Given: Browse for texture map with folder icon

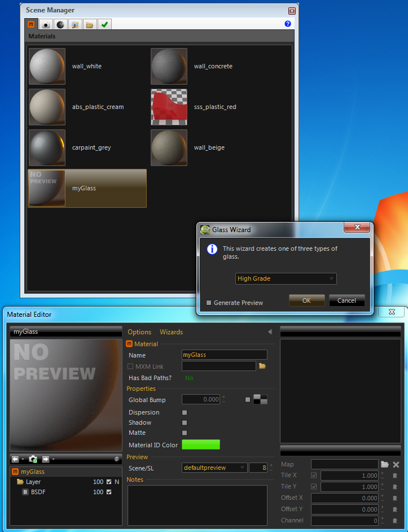Looking at the screenshot, I should [x=385, y=464].
